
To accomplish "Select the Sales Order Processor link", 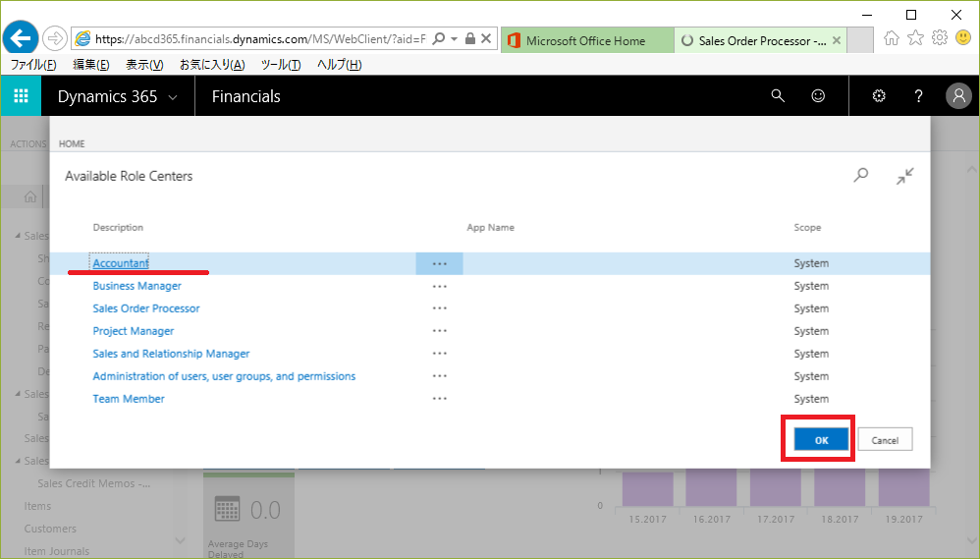I will tap(146, 308).
